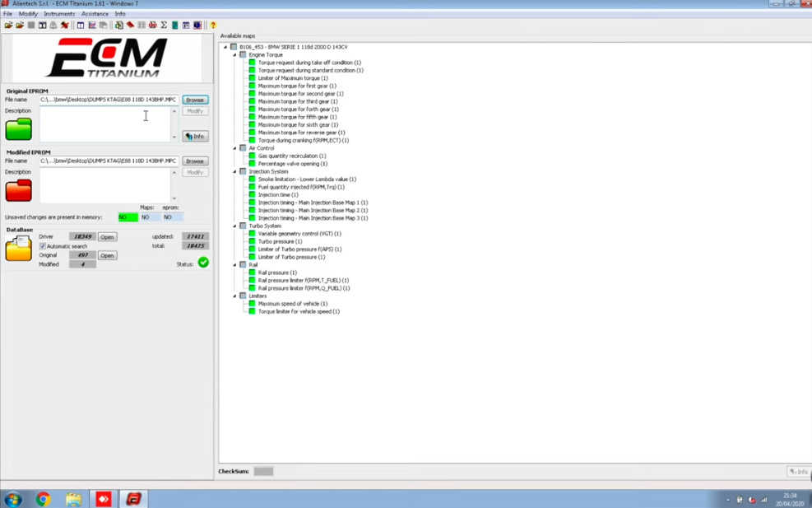Select Variable geometry control (VGT) map
The height and width of the screenshot is (508, 812).
click(299, 234)
